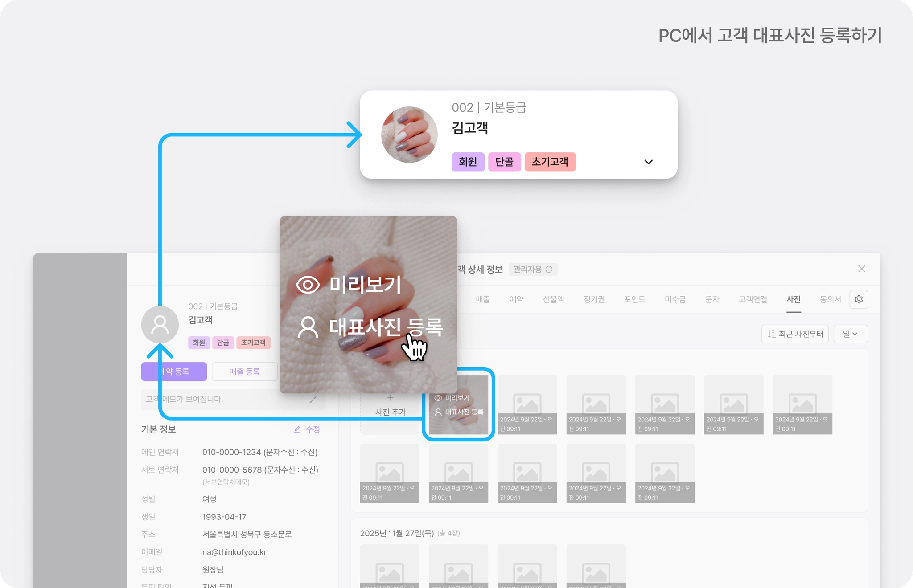Click the plus icon for 사진 추가
Image resolution: width=913 pixels, height=588 pixels.
pos(390,397)
